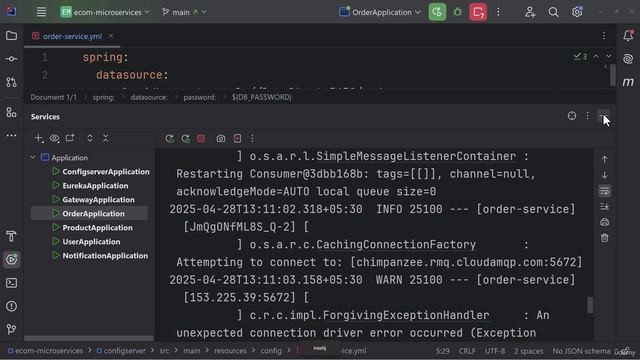The height and width of the screenshot is (360, 640).
Task: Open Terminal tool window
Action: (x=11, y=283)
